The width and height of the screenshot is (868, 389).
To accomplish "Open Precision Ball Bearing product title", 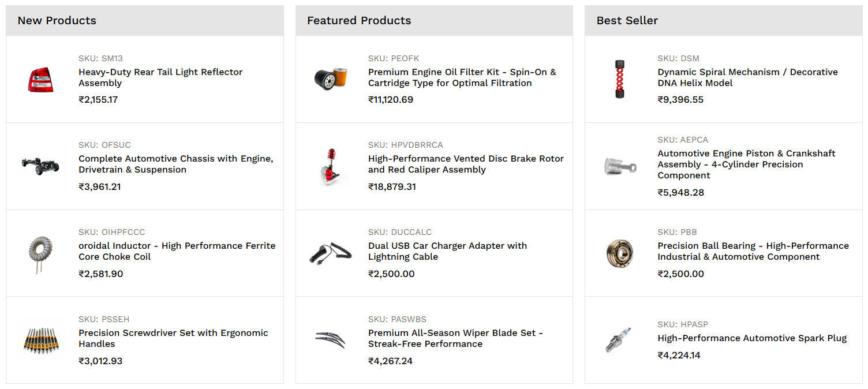I will 753,251.
